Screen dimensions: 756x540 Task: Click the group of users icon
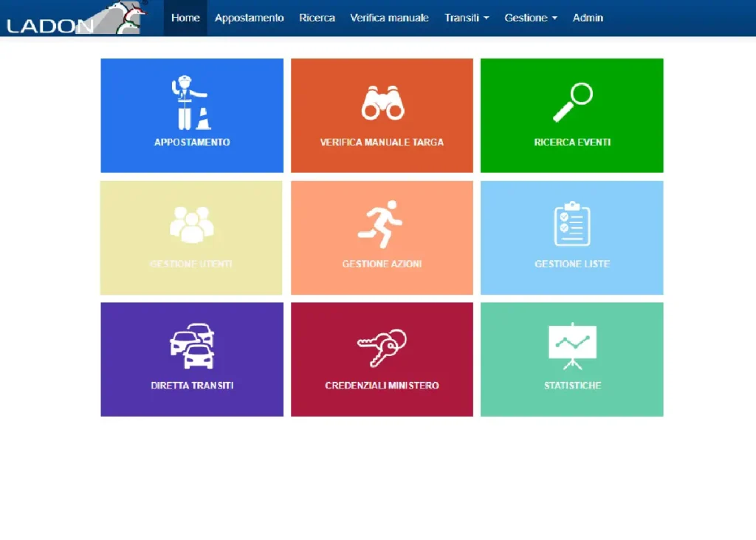pyautogui.click(x=191, y=225)
